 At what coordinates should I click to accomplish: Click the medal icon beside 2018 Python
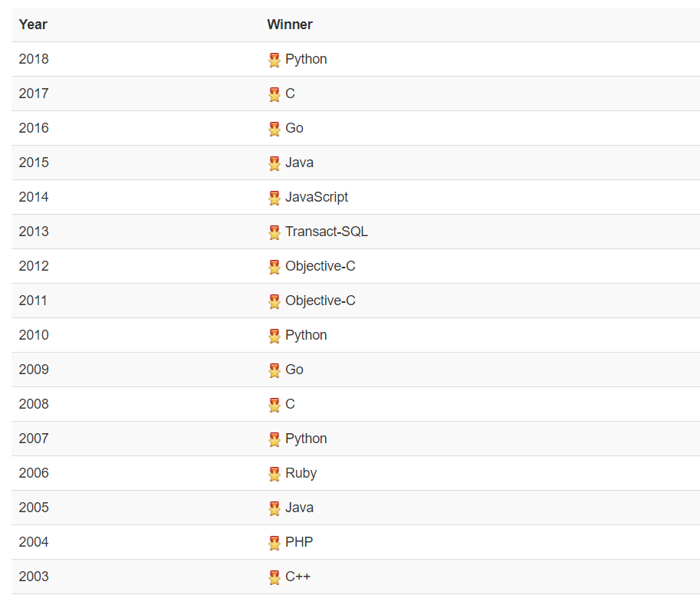tap(274, 60)
